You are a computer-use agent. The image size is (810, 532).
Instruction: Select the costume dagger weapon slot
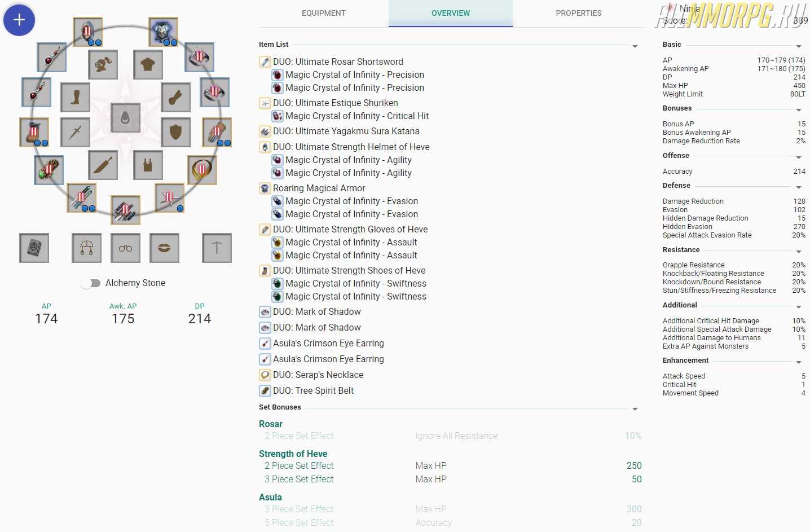coord(103,165)
